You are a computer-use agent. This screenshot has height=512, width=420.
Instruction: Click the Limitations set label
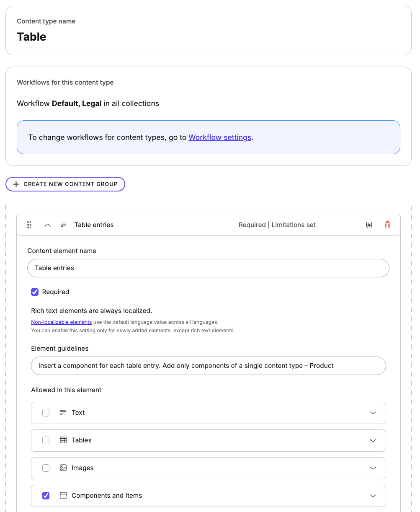click(x=293, y=225)
